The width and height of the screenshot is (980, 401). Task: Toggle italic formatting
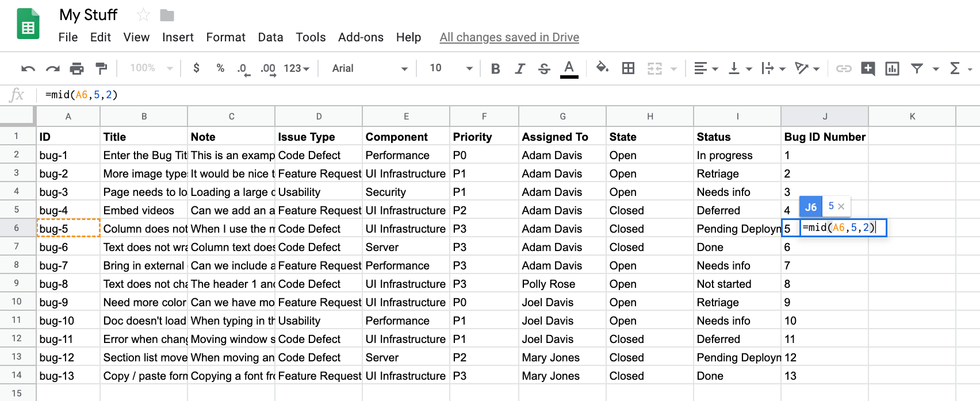520,68
